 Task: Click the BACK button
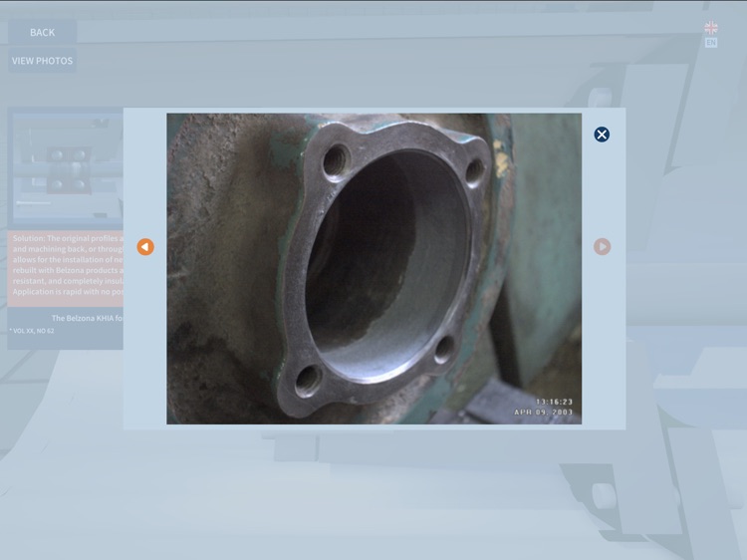pos(43,33)
